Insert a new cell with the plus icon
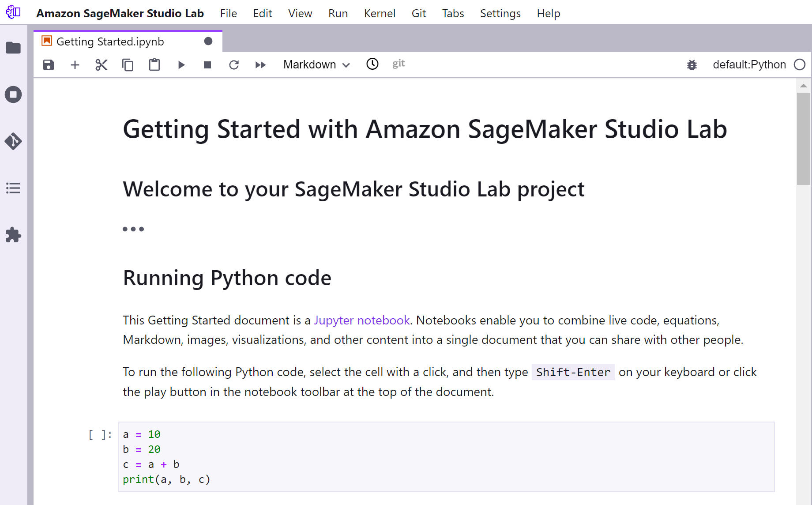This screenshot has width=812, height=505. tap(75, 65)
